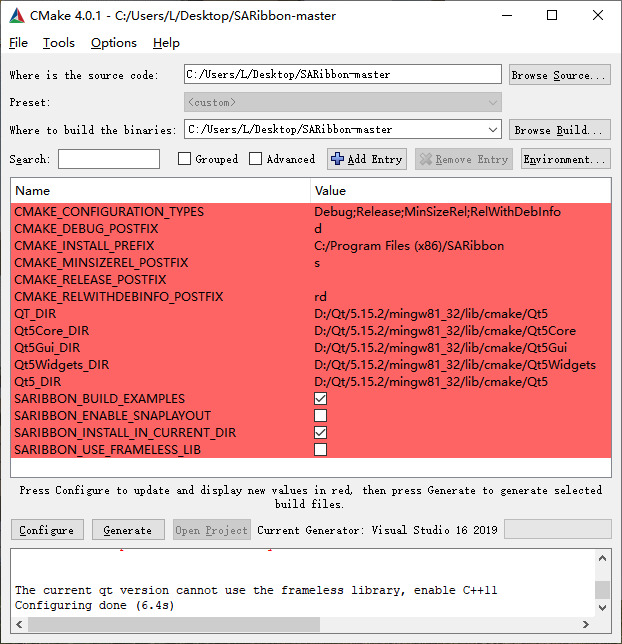
Task: Click the log scroll right arrow
Action: [x=586, y=624]
